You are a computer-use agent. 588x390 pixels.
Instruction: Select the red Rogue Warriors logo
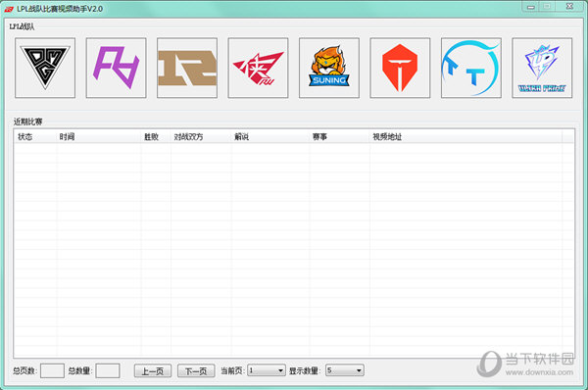coord(258,68)
